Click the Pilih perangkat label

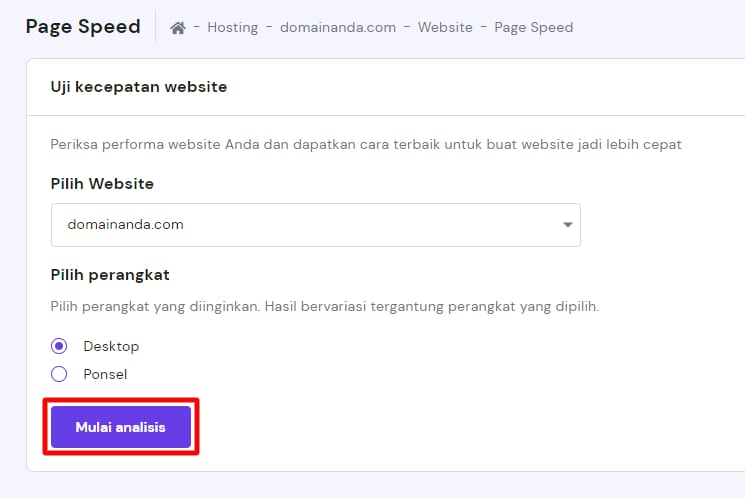click(x=108, y=274)
